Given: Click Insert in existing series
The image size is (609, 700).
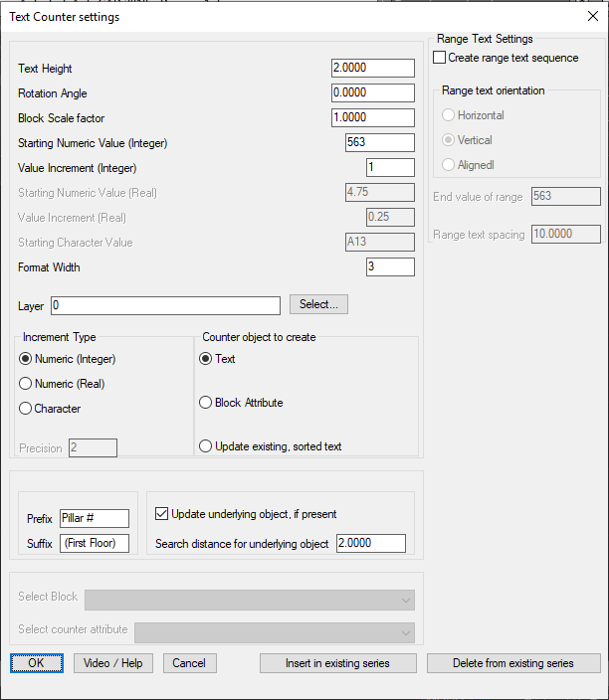Looking at the screenshot, I should (x=336, y=663).
